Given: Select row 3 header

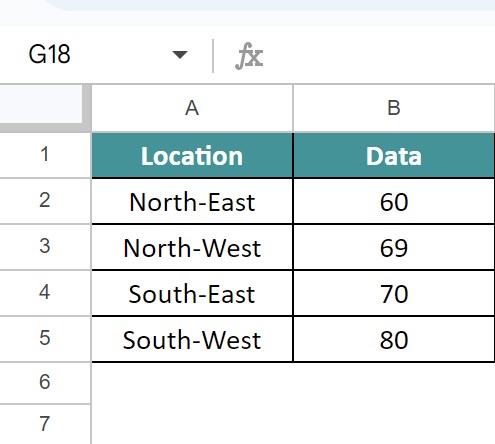Looking at the screenshot, I should [45, 247].
